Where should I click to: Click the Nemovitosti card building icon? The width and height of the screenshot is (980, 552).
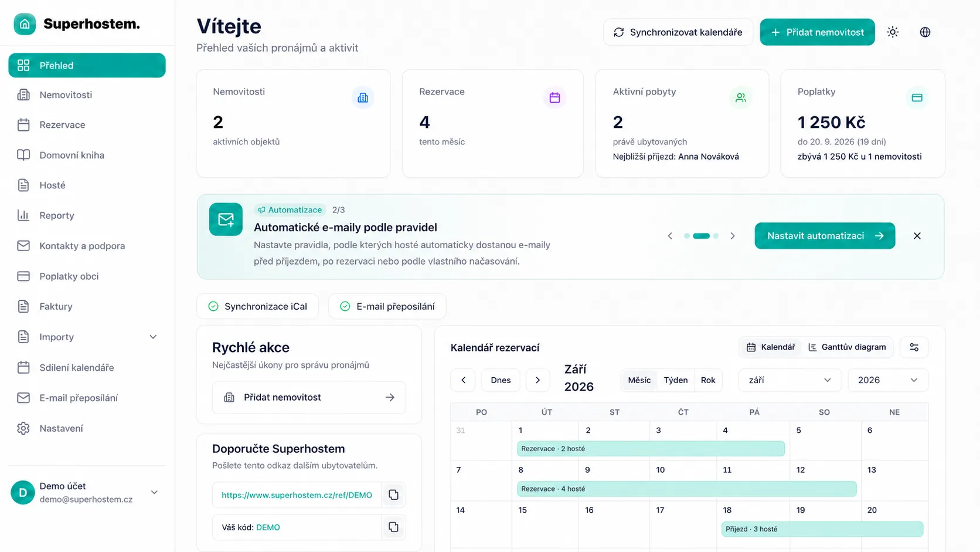pyautogui.click(x=363, y=97)
